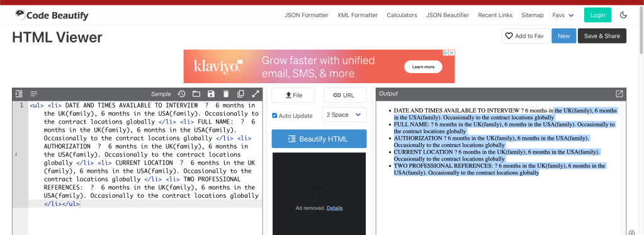The image size is (644, 235).
Task: Load the Sample HTML
Action: point(161,94)
